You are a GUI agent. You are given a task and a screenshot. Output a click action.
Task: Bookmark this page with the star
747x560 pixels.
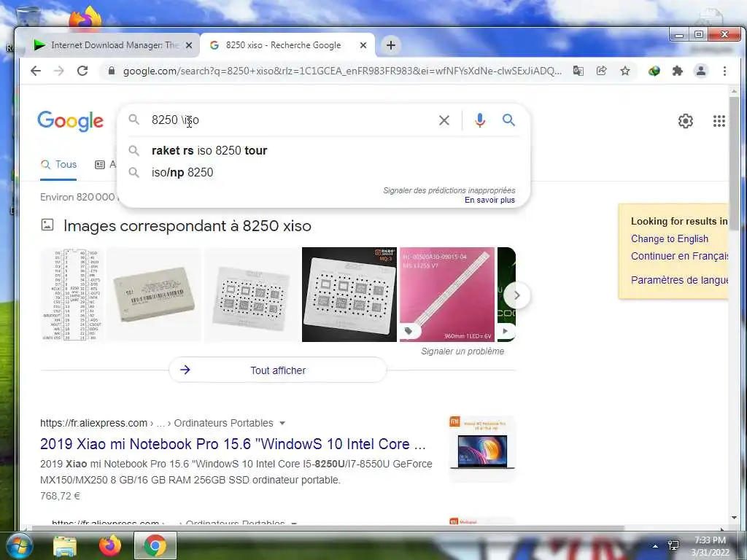[625, 71]
